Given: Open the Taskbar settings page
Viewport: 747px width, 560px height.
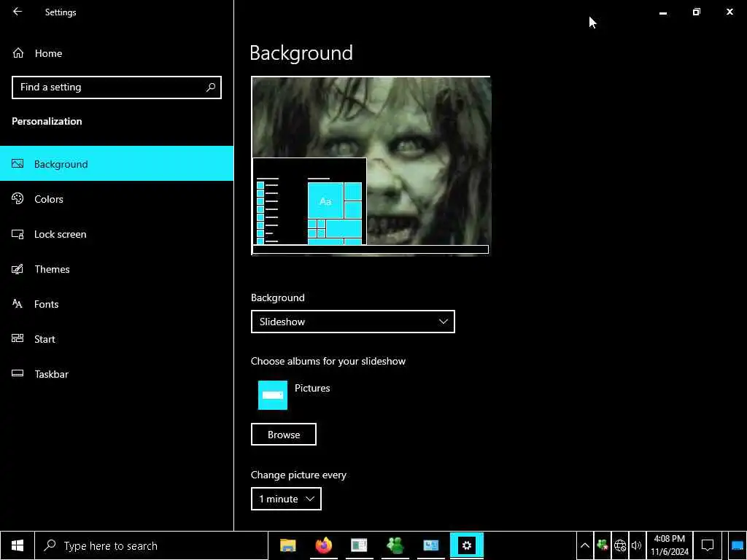Looking at the screenshot, I should click(117, 374).
